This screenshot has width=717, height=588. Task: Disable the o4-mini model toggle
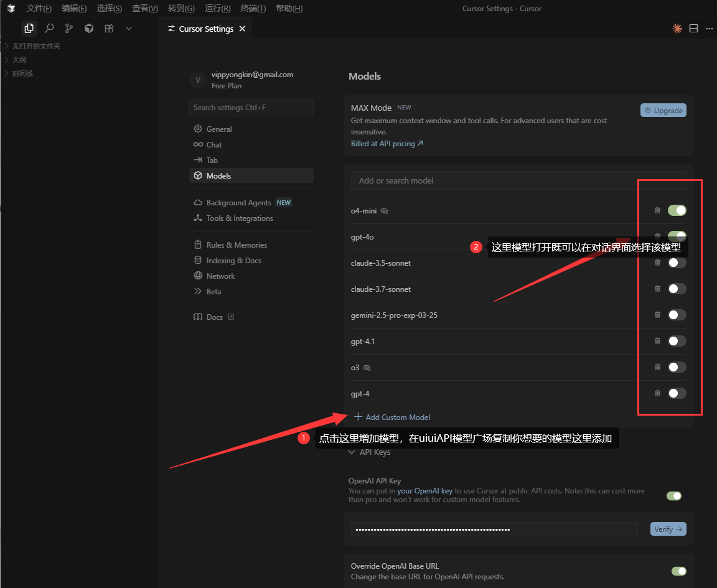(x=677, y=210)
